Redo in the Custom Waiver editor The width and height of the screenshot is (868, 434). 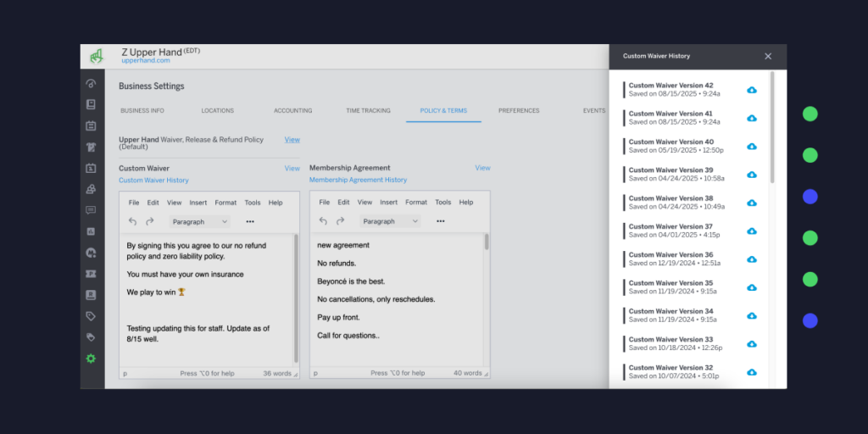(x=149, y=221)
